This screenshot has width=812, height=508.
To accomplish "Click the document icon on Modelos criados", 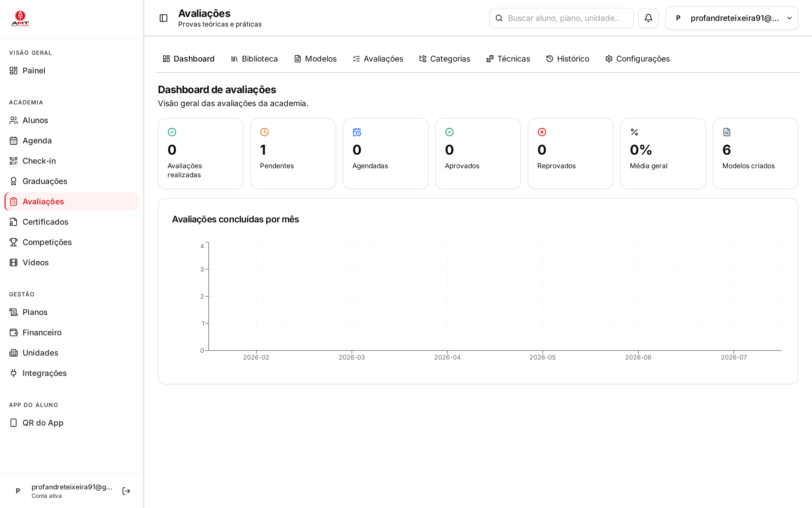I will click(727, 132).
